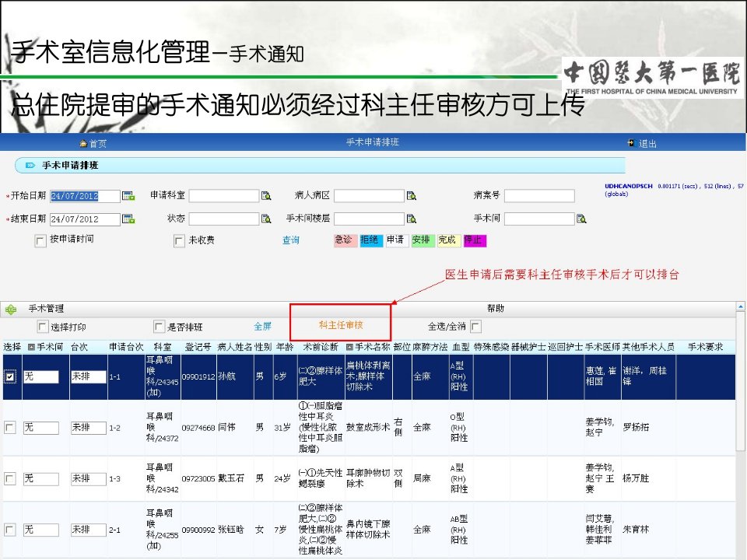Click the 病案号 input field
Screen dimensions: 747x560
(x=540, y=196)
